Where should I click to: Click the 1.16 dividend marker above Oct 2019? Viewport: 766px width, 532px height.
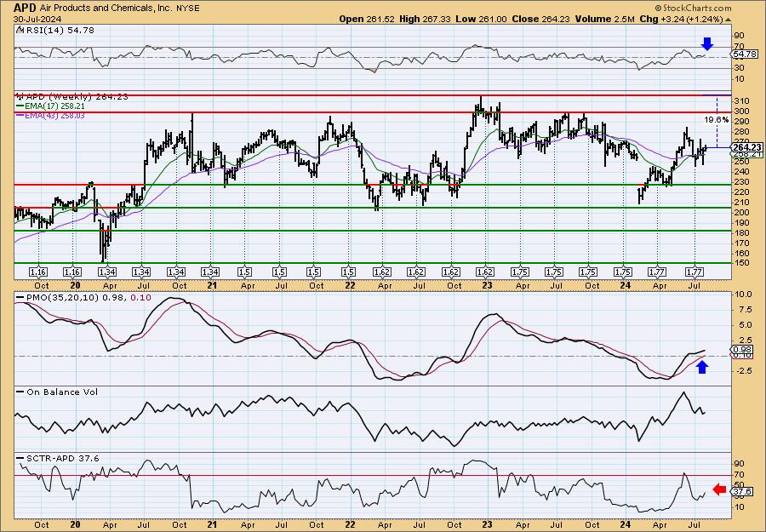[x=38, y=272]
